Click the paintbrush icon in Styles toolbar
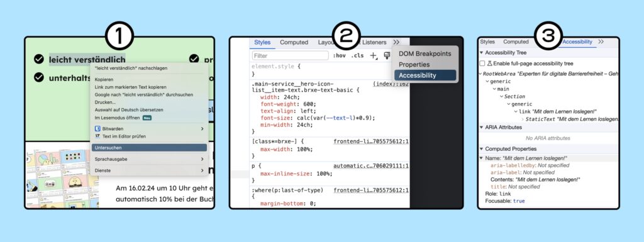The width and height of the screenshot is (644, 242). click(x=387, y=55)
